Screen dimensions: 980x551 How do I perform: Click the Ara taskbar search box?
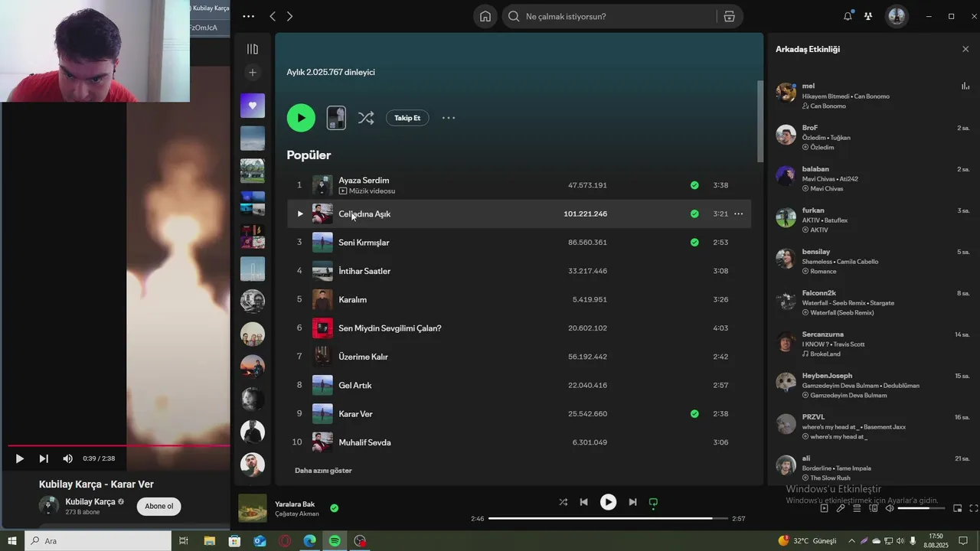click(x=98, y=540)
